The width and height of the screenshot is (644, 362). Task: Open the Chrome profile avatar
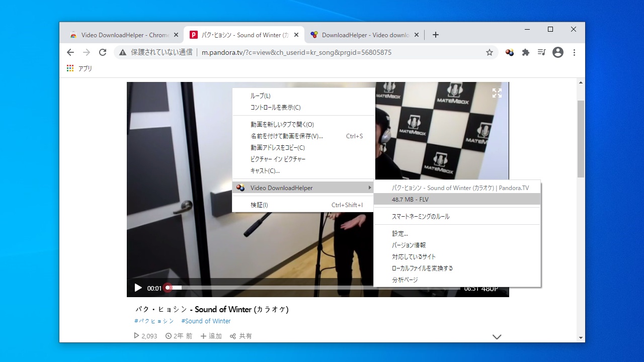pyautogui.click(x=558, y=52)
